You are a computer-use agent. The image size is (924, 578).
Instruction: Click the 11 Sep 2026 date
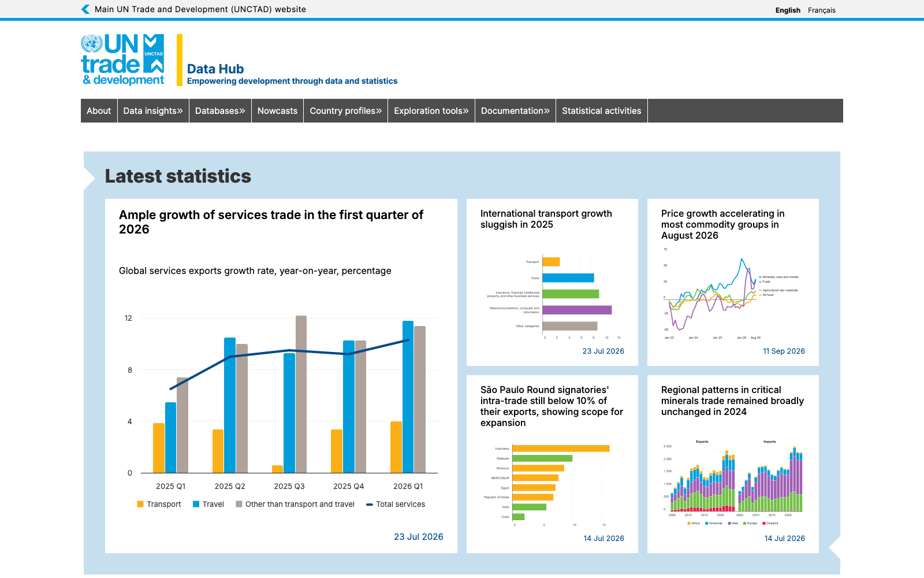click(x=784, y=351)
